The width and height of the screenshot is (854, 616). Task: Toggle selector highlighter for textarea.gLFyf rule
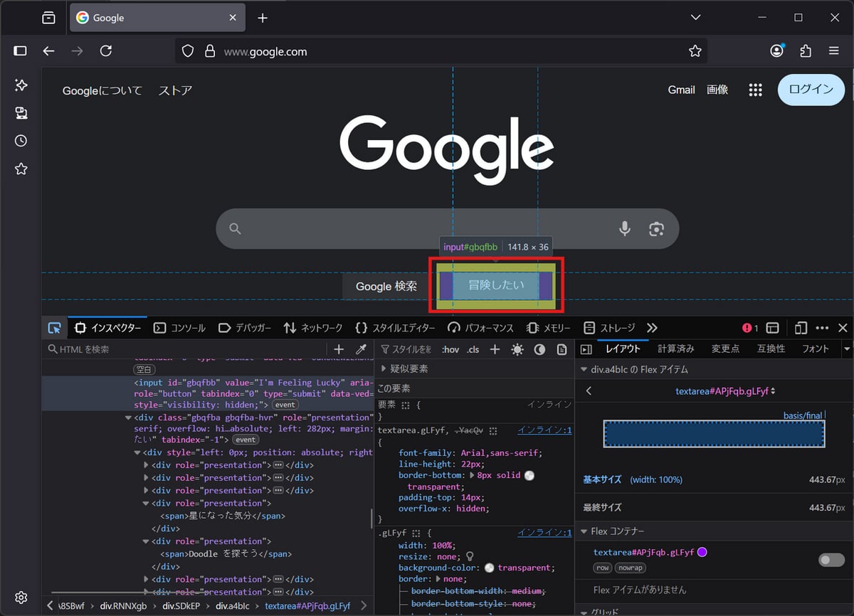(493, 430)
